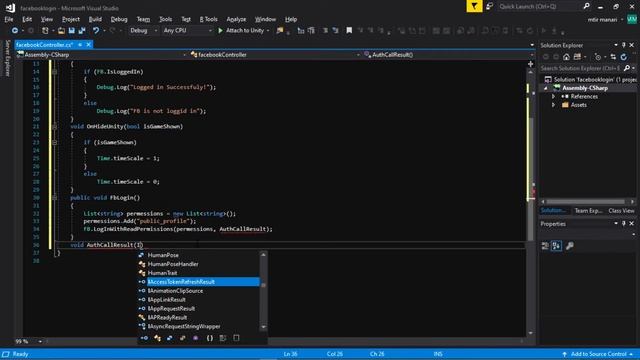
Task: Toggle the keyword filter in IntelliSense
Action: tap(223, 338)
